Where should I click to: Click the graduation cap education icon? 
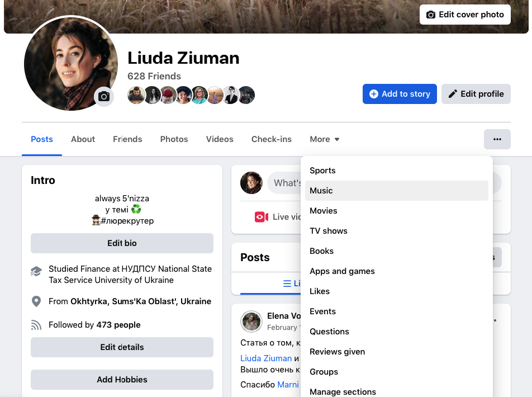36,271
